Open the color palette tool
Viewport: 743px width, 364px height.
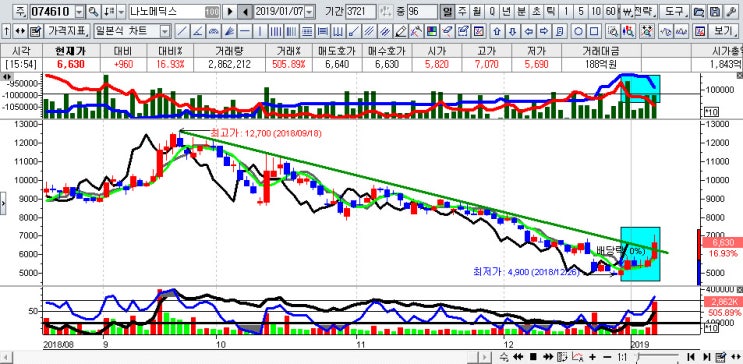click(432, 32)
